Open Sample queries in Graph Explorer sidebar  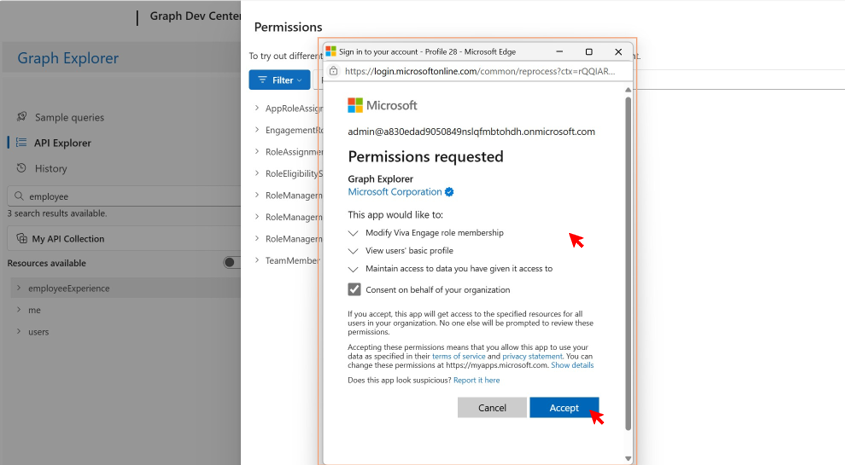(x=70, y=117)
